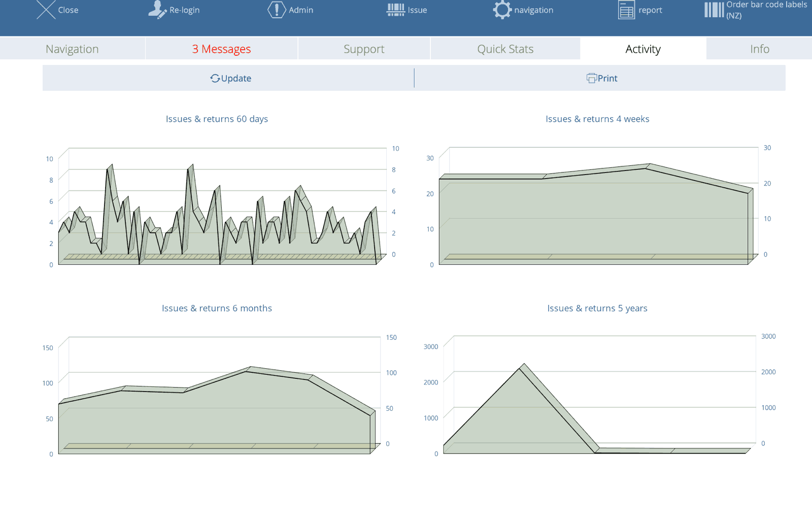Click the navigation gear icon
812x524 pixels.
click(x=502, y=10)
